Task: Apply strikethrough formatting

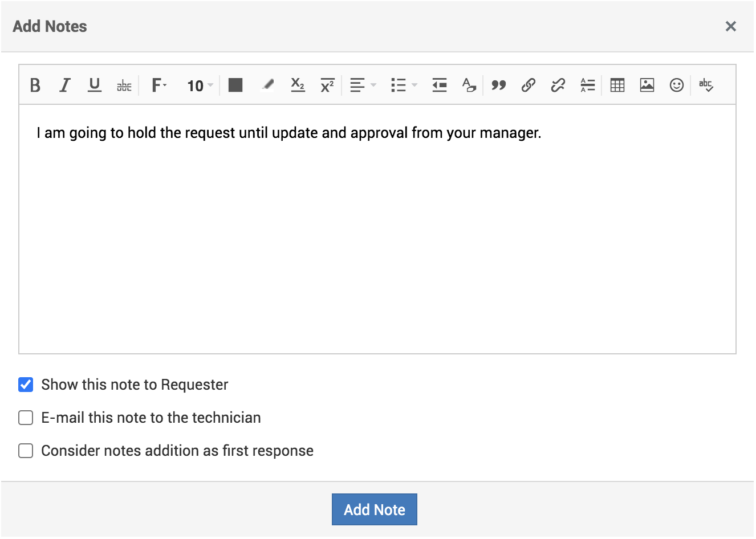Action: pos(124,85)
